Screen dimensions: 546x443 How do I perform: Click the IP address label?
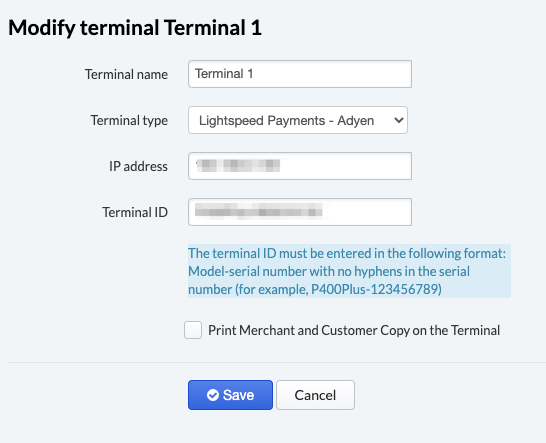tap(139, 166)
